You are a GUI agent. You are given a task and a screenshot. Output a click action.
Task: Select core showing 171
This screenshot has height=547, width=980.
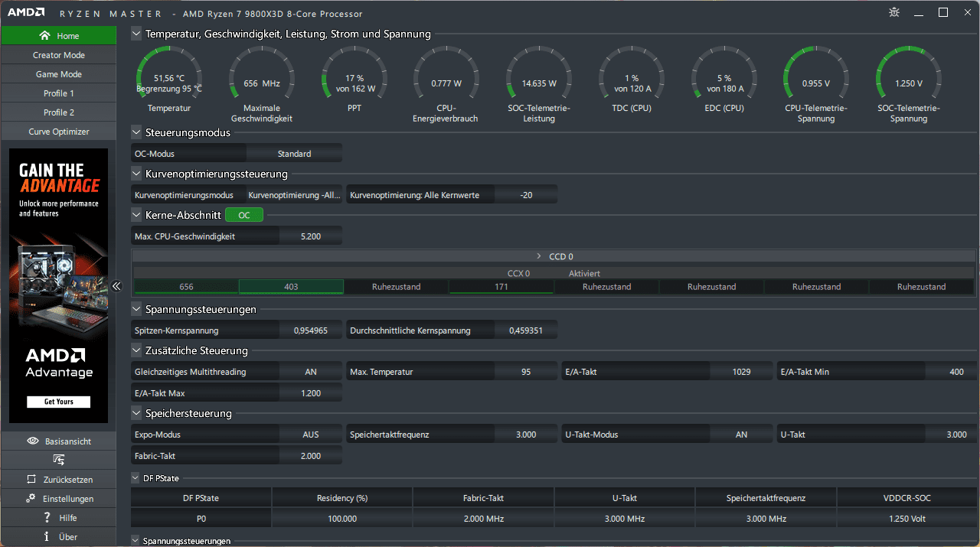tap(501, 287)
